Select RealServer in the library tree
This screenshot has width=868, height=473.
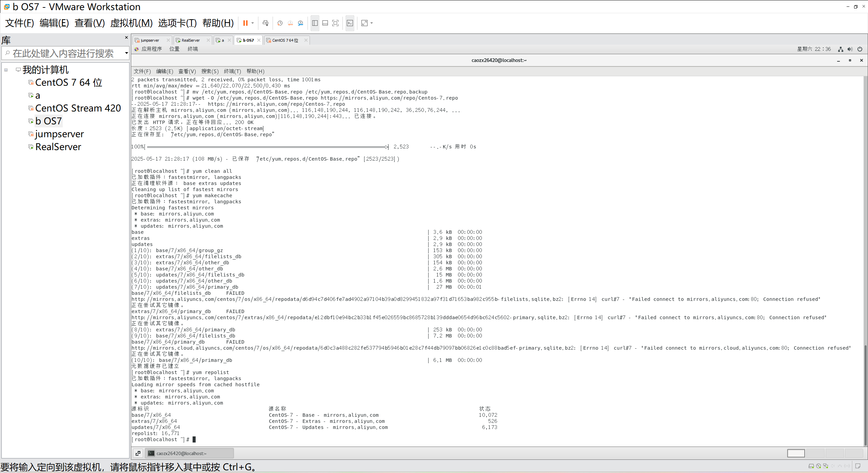[x=58, y=147]
